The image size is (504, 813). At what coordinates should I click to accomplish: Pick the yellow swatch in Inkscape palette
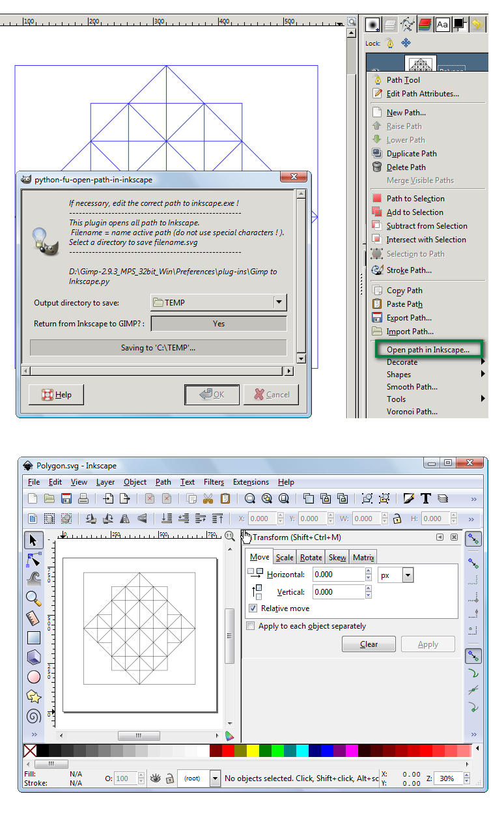(253, 751)
